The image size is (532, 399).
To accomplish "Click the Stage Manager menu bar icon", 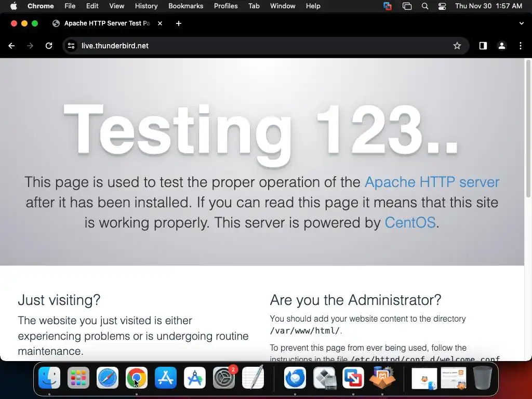I will click(x=407, y=6).
